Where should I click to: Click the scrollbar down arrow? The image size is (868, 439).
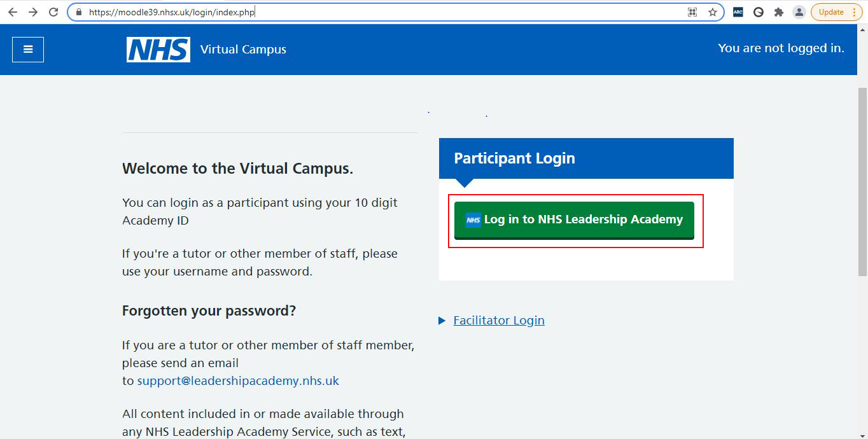pos(864,435)
